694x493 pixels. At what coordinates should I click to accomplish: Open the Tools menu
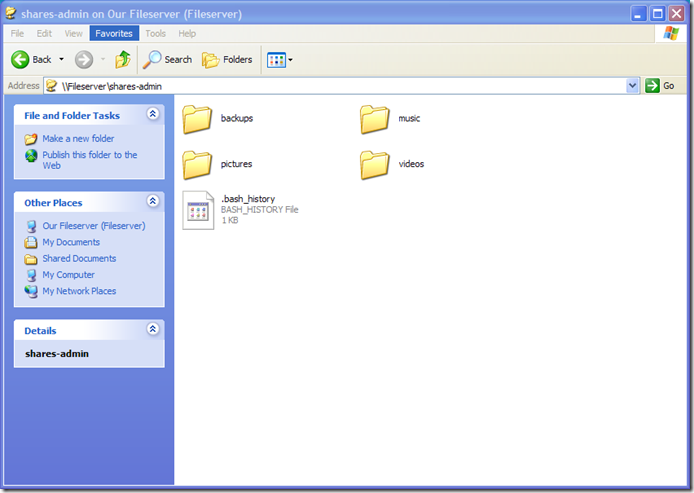tap(155, 34)
